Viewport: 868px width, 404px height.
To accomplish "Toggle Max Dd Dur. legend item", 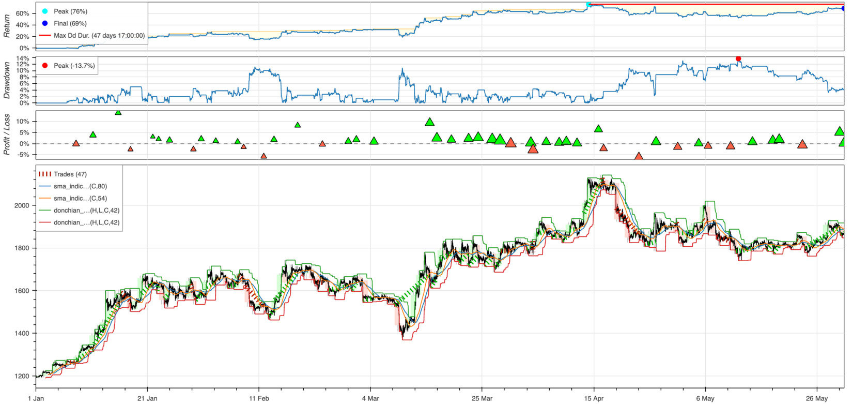I will [99, 36].
